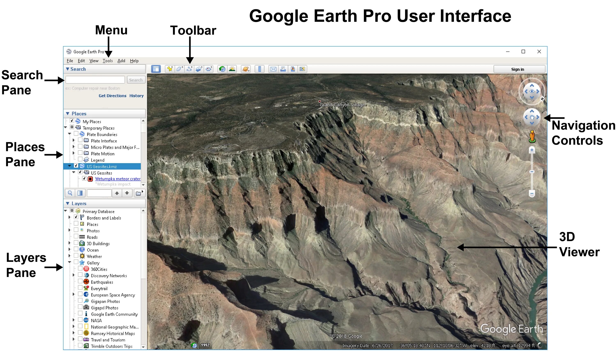
Task: Open the Tools menu
Action: 108,61
